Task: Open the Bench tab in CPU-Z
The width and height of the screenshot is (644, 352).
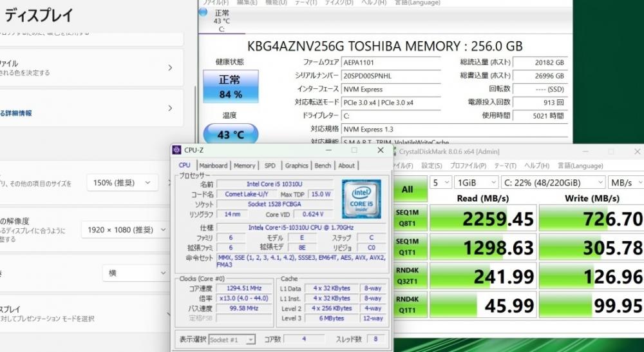Action: tap(323, 165)
